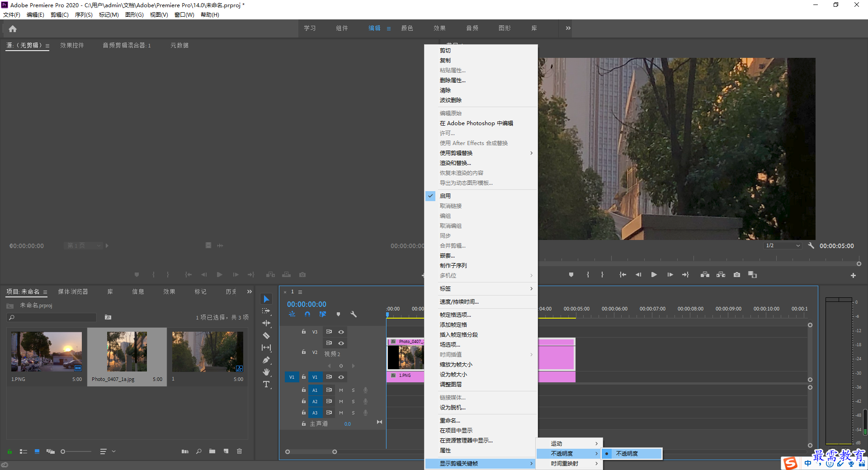Select the Type tool

pos(266,384)
